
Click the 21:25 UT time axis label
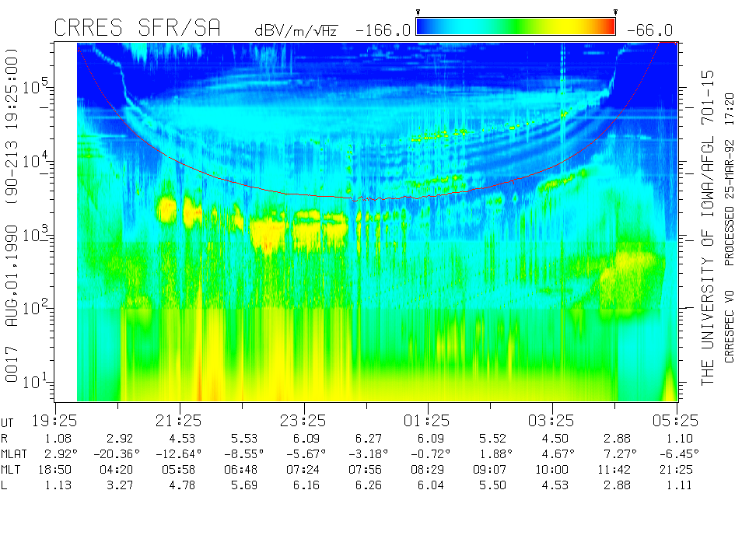[179, 420]
